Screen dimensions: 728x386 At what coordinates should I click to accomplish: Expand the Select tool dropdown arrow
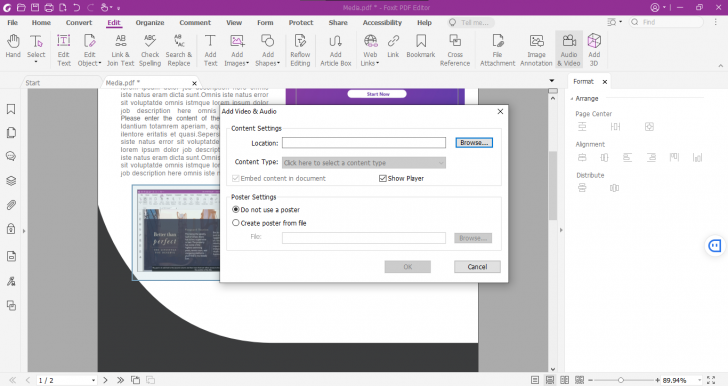[36, 63]
